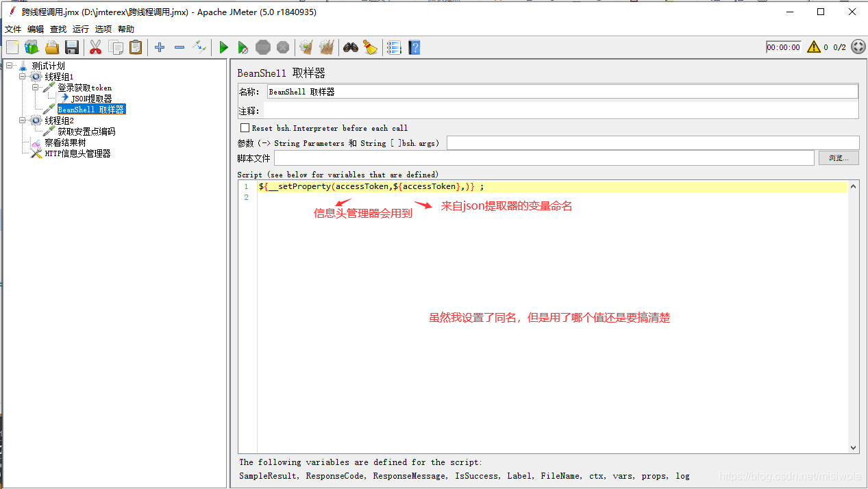
Task: Select 察看结果树 in the tree
Action: (x=65, y=142)
